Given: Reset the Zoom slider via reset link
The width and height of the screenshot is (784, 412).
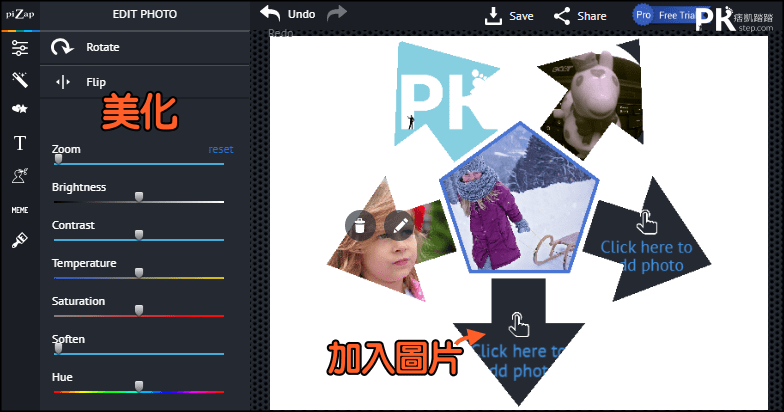Looking at the screenshot, I should coord(220,150).
